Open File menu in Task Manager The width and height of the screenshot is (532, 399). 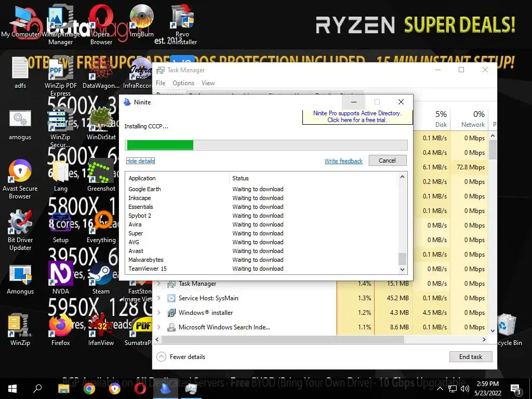click(161, 83)
